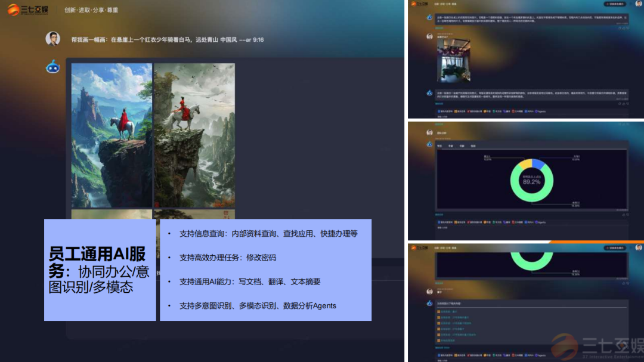
Task: Click the blue robot avatar beside the generated paintings
Action: click(53, 66)
